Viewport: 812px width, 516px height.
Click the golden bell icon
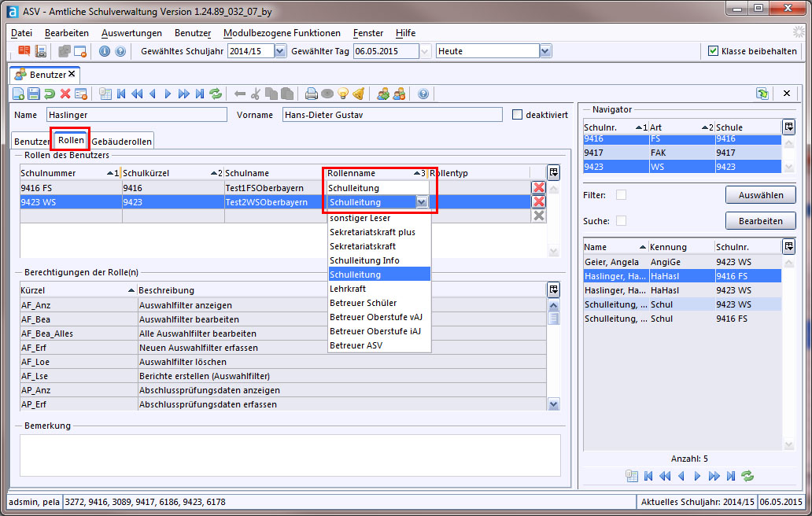[358, 94]
